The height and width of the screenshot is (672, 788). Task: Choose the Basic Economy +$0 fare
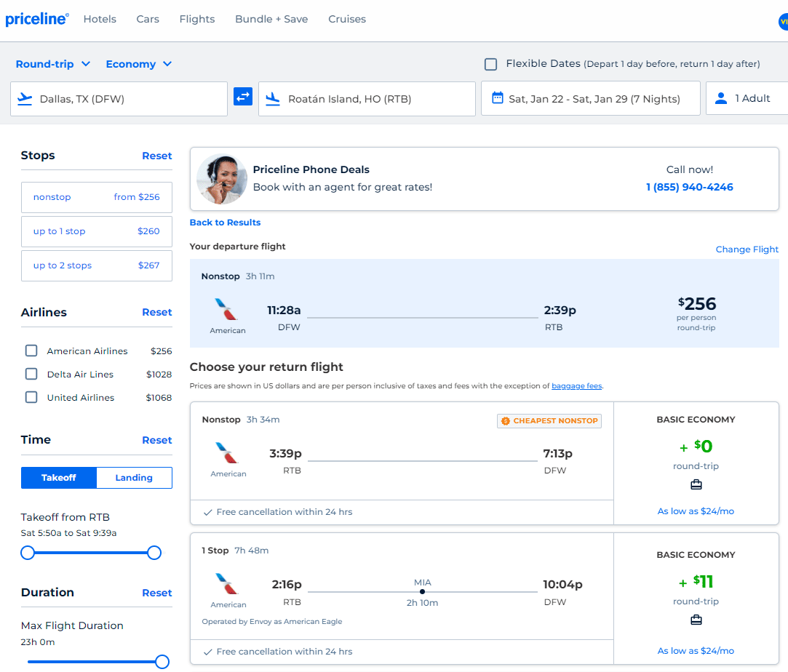coord(696,463)
